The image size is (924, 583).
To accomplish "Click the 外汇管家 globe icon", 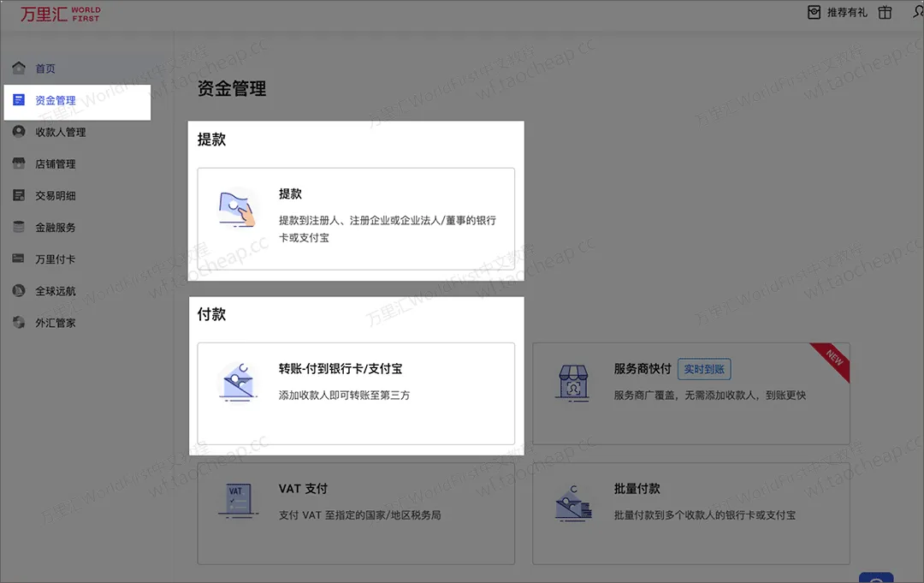I will point(19,323).
